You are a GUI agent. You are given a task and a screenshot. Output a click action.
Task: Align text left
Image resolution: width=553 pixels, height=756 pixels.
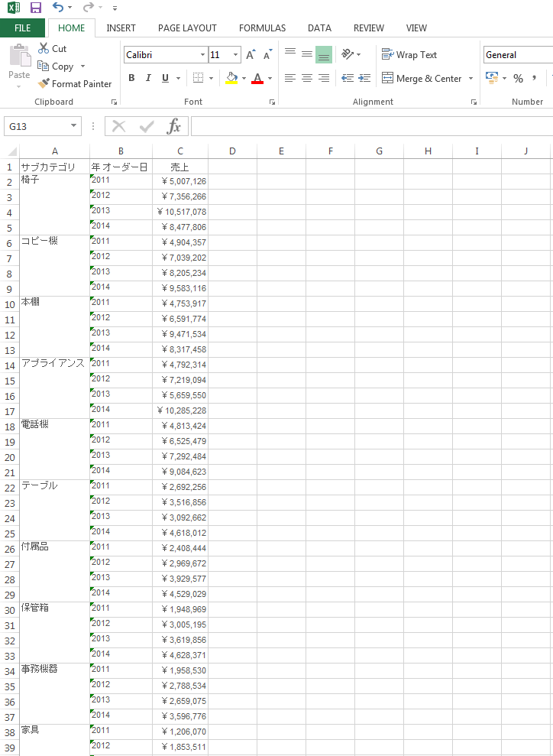click(289, 78)
